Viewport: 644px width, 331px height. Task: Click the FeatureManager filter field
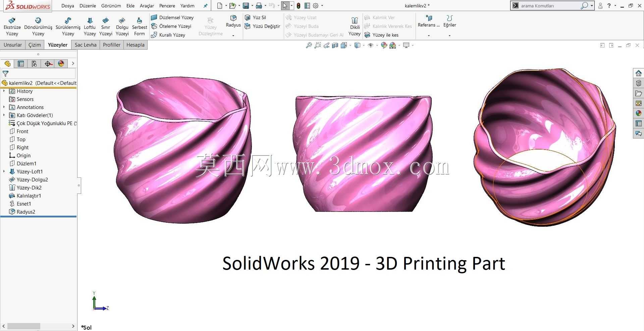click(39, 74)
